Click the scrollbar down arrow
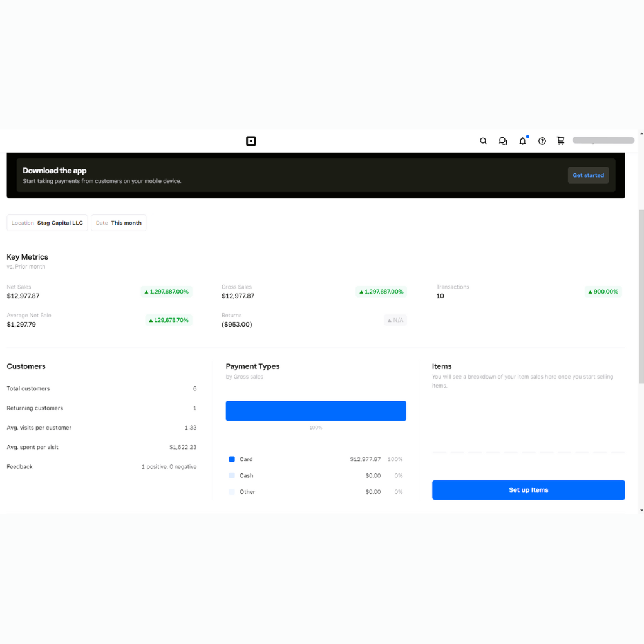Image resolution: width=644 pixels, height=644 pixels. (x=640, y=510)
